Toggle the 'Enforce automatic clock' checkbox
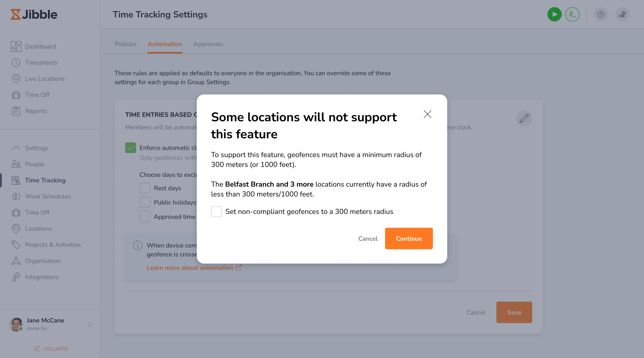Screen dimensions: 644x358 tap(131, 148)
